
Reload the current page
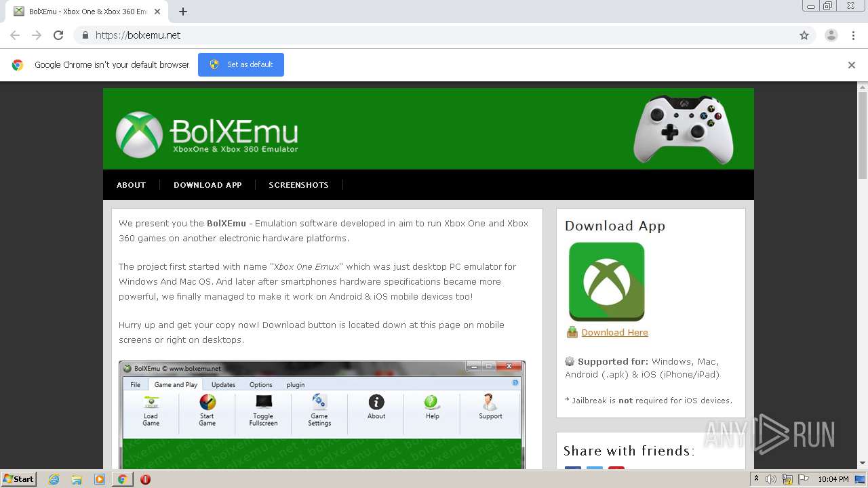pyautogui.click(x=58, y=35)
